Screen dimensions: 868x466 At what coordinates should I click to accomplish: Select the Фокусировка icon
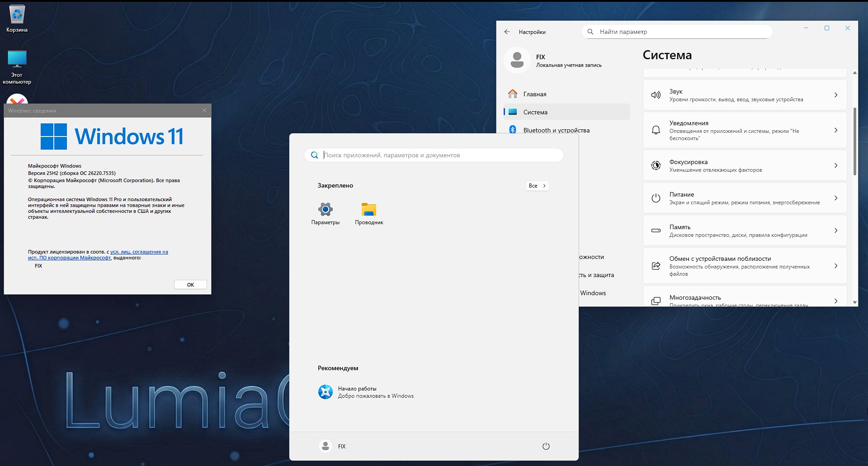point(656,165)
